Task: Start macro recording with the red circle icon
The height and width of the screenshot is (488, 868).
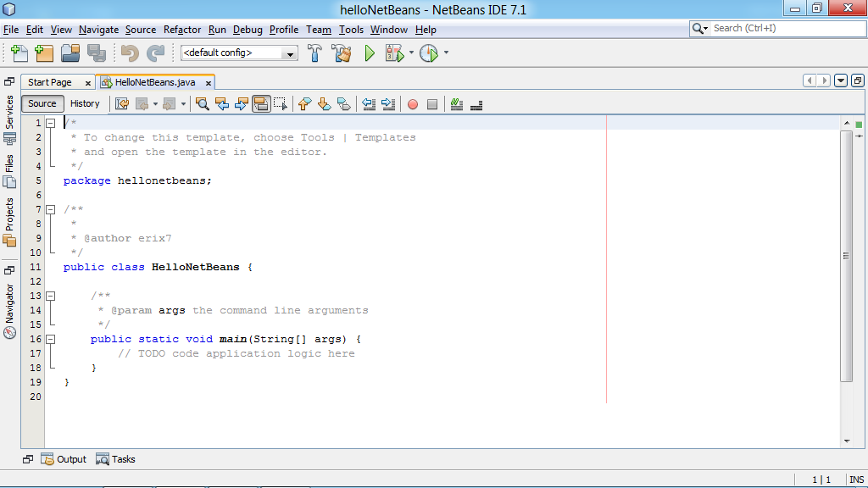Action: click(x=413, y=103)
